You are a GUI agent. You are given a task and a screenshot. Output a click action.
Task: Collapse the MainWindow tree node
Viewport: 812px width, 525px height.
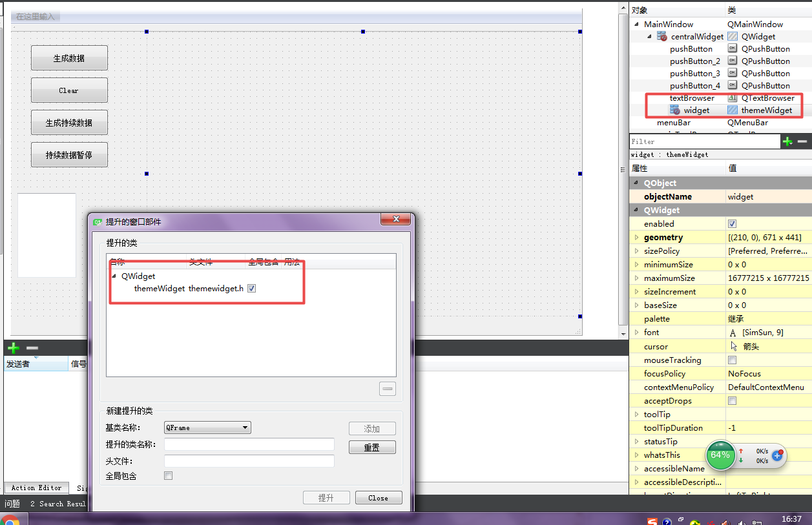[636, 24]
